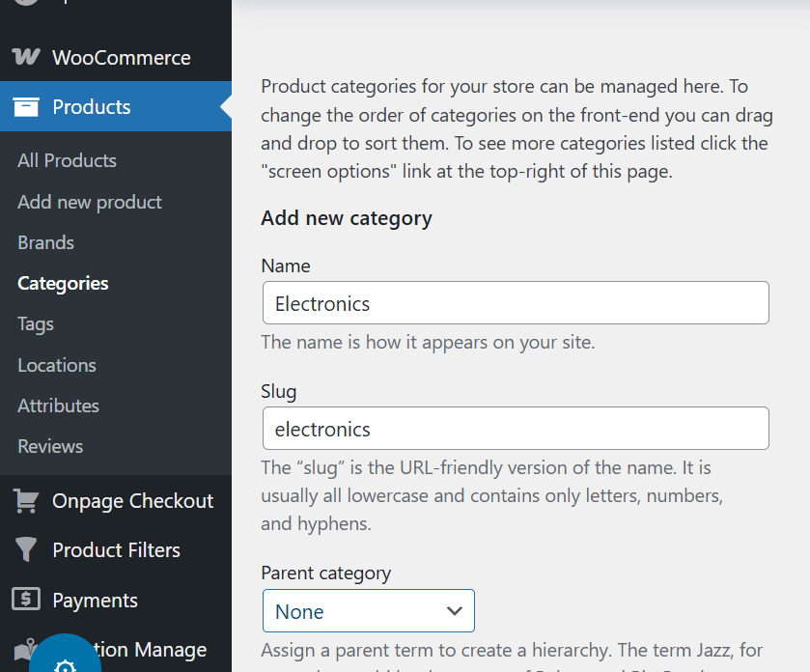Expand the Products submenu flyout arrow
Screen dimensions: 810x672
tap(228, 106)
